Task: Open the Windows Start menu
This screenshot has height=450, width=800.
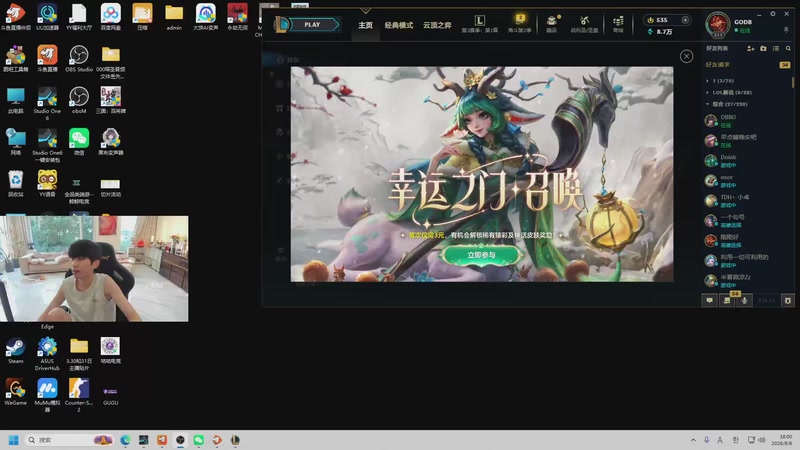Action: pos(14,440)
